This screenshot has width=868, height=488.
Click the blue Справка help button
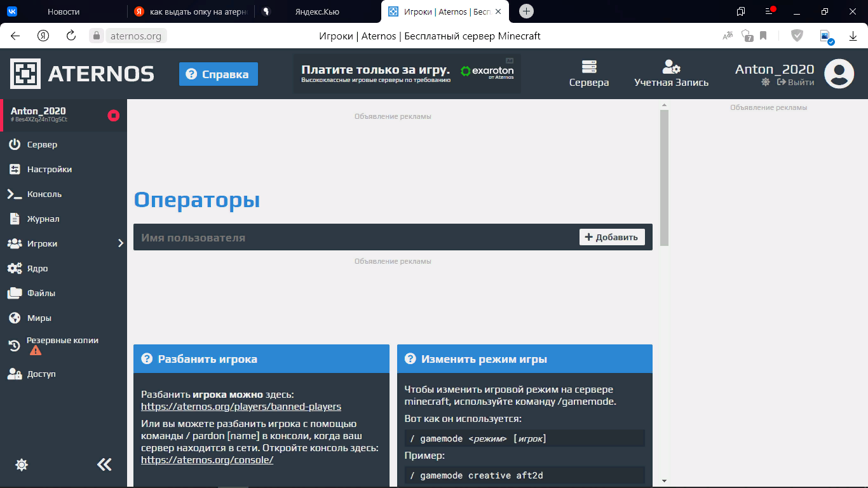(x=219, y=74)
